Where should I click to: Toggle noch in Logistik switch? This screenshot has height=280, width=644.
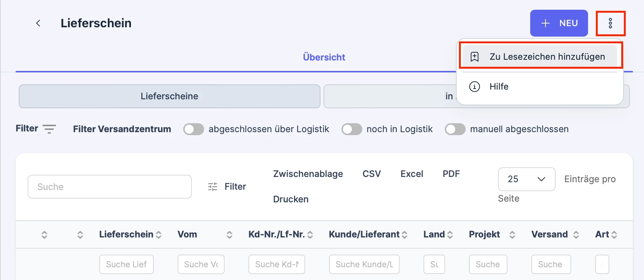(352, 129)
